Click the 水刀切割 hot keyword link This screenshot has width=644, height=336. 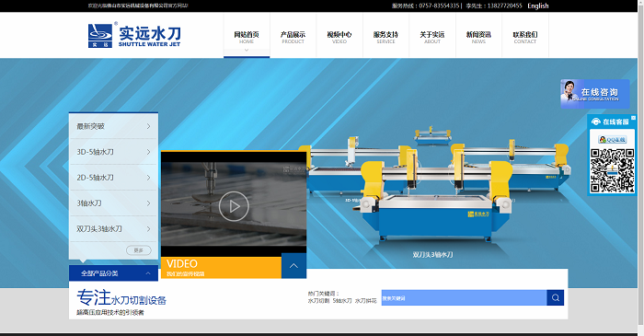pos(318,301)
